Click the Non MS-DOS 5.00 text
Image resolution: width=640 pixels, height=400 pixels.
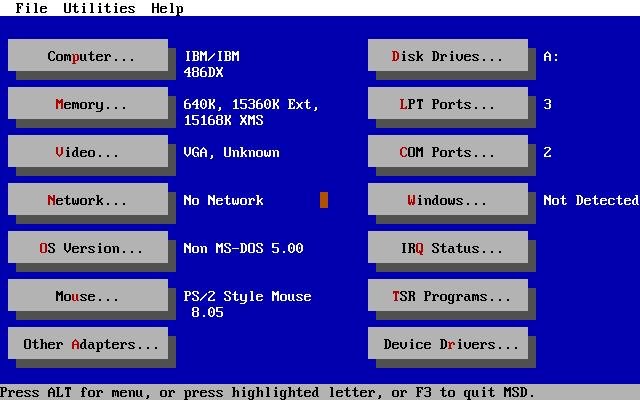[x=243, y=248]
